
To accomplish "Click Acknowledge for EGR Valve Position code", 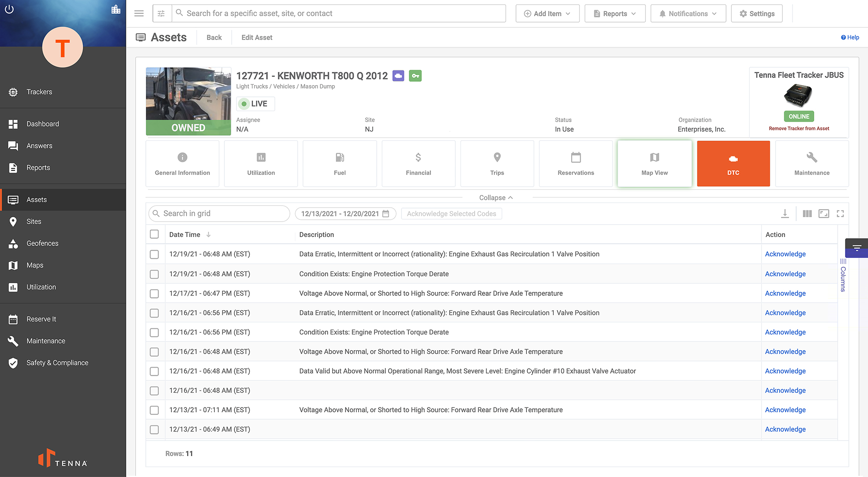I will coord(785,254).
